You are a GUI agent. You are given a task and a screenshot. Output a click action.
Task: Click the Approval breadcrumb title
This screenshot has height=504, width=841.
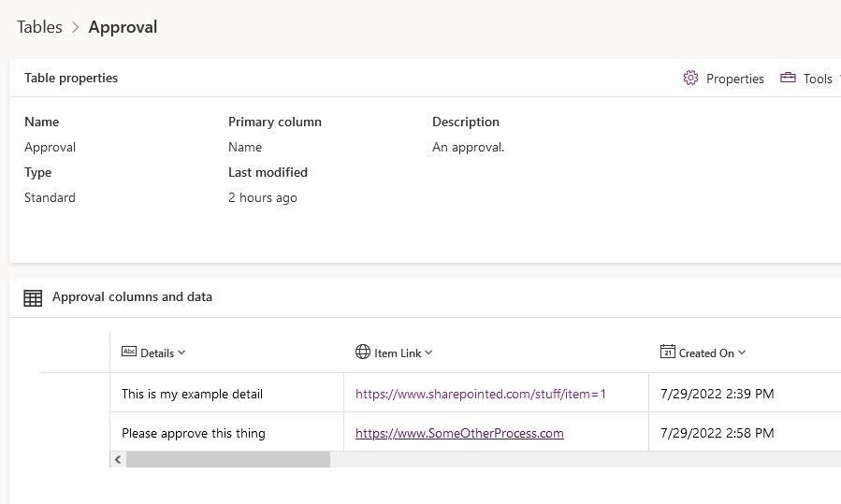point(123,27)
